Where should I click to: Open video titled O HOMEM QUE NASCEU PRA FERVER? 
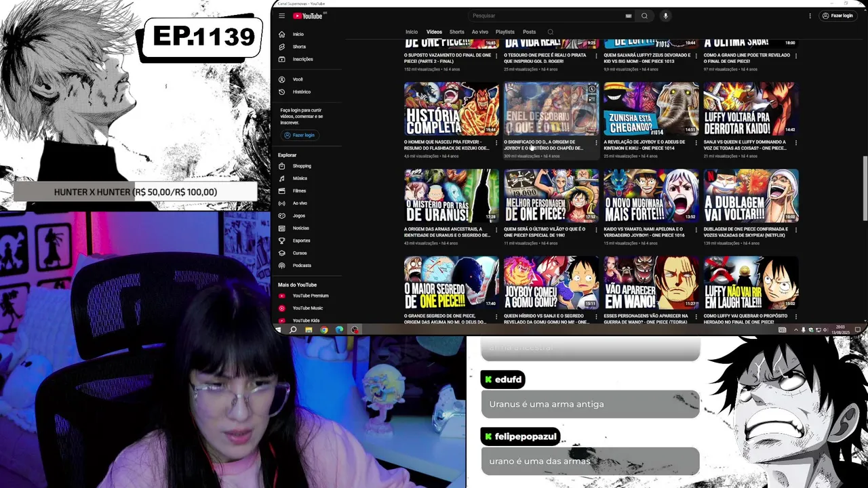click(446, 145)
